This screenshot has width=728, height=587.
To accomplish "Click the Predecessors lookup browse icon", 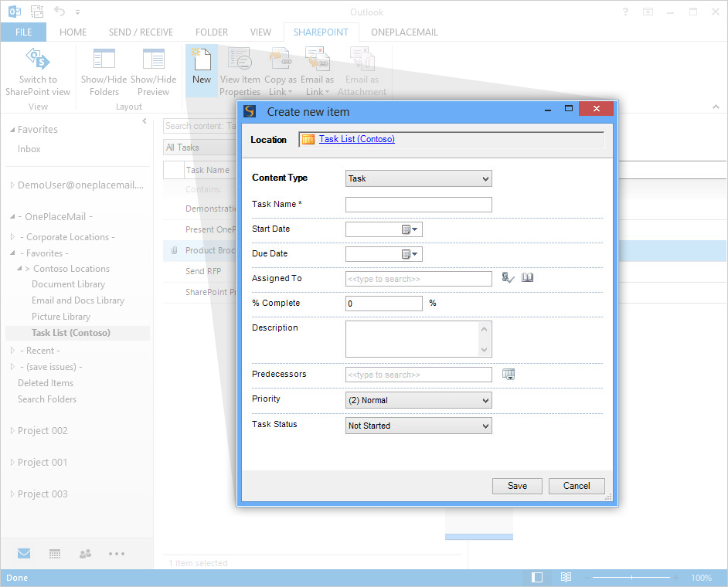I will 509,374.
